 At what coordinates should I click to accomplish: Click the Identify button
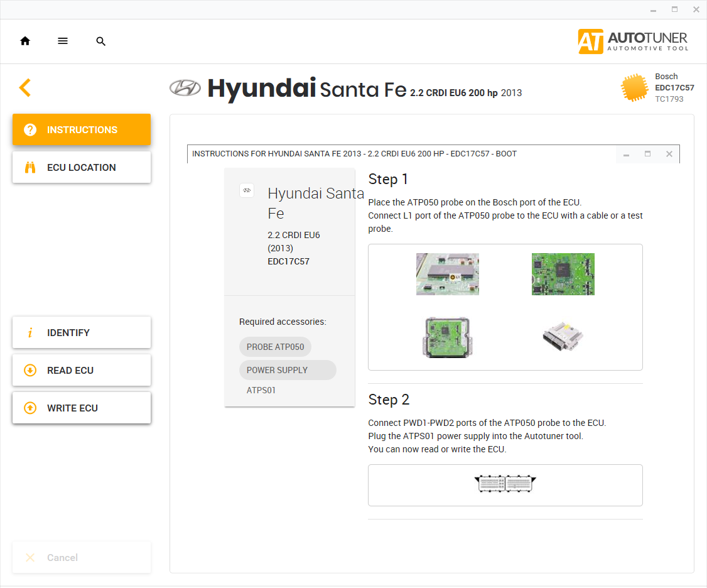click(x=82, y=333)
